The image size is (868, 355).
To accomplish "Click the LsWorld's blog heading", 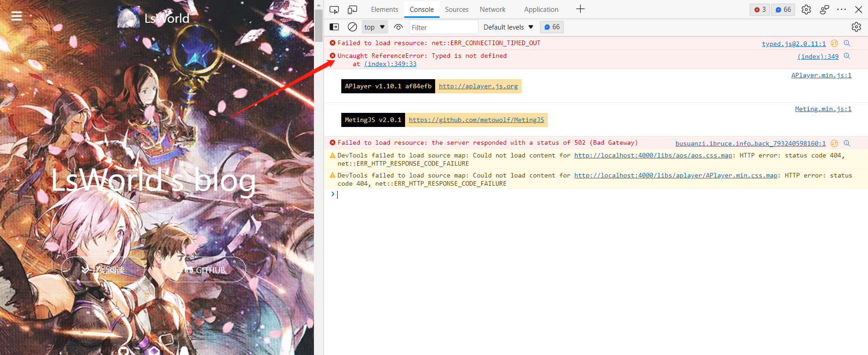I will coord(153,180).
